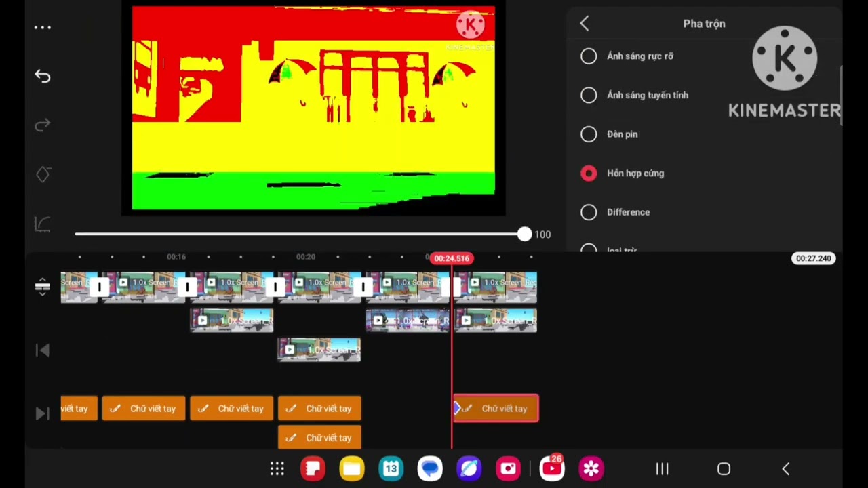Click the Pha trộn panel title

pos(704,24)
